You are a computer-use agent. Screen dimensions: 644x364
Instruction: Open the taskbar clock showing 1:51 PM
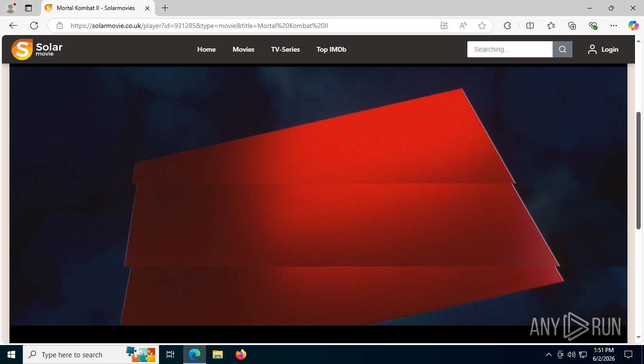click(x=603, y=355)
